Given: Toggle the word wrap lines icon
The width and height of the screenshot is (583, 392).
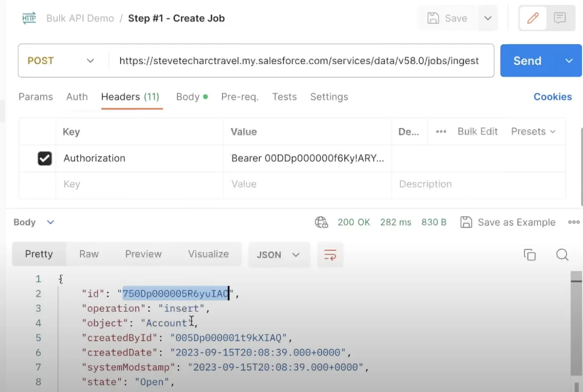Looking at the screenshot, I should coord(330,255).
